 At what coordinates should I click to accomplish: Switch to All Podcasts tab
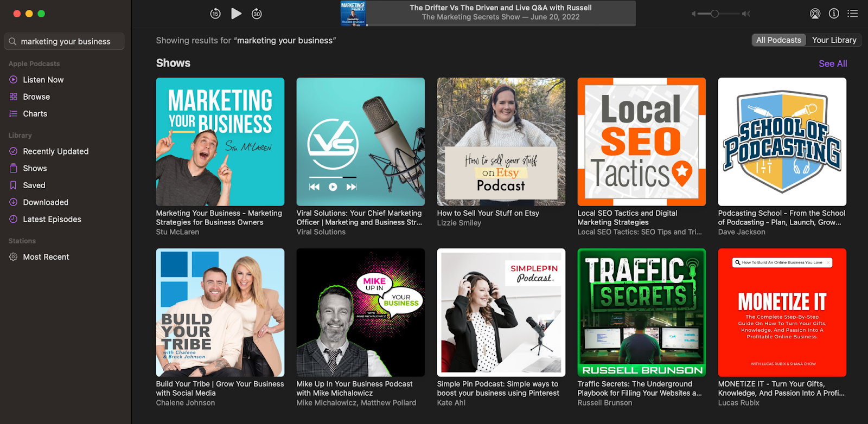778,40
